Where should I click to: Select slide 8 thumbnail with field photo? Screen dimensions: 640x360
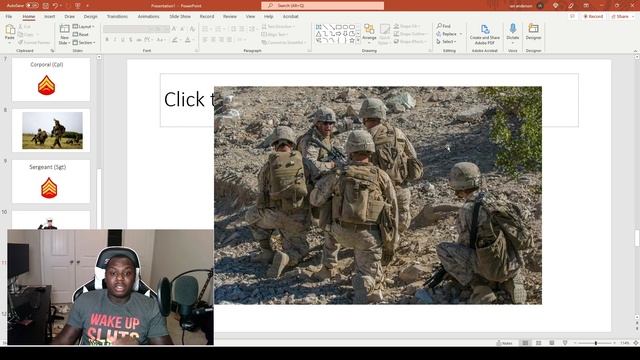point(51,131)
